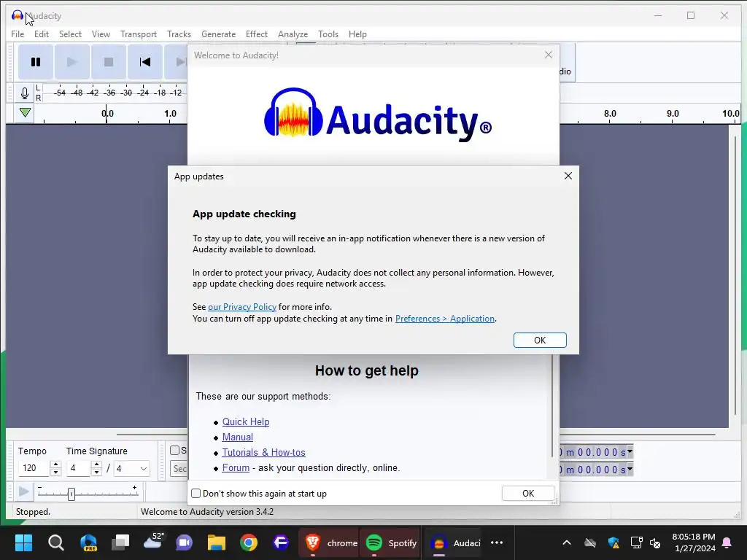Increase the Tempo with up arrow
This screenshot has width=747, height=560.
[x=55, y=464]
